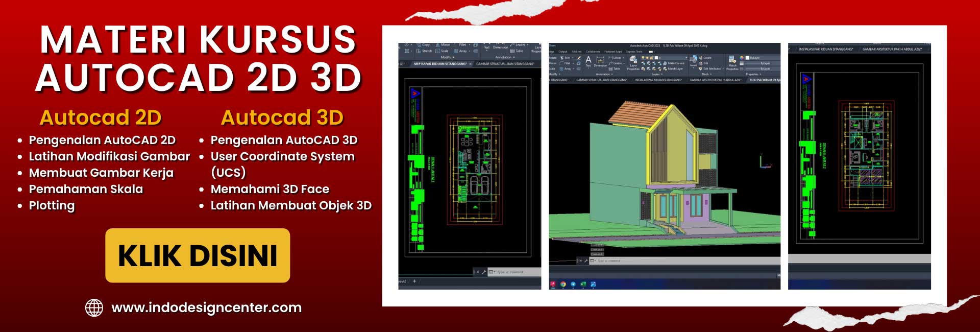Open the left AutoCAD floor plan screenshot
The image size is (980, 332).
(x=470, y=166)
